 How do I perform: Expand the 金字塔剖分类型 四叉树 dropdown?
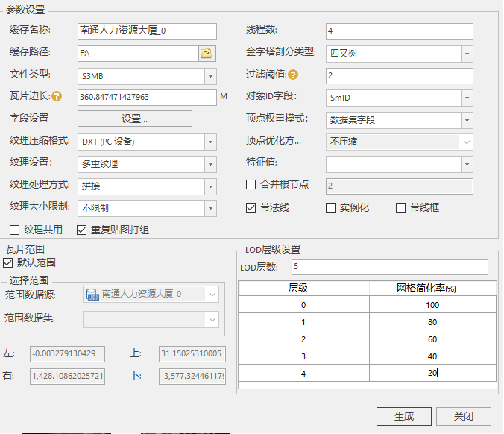pyautogui.click(x=467, y=54)
